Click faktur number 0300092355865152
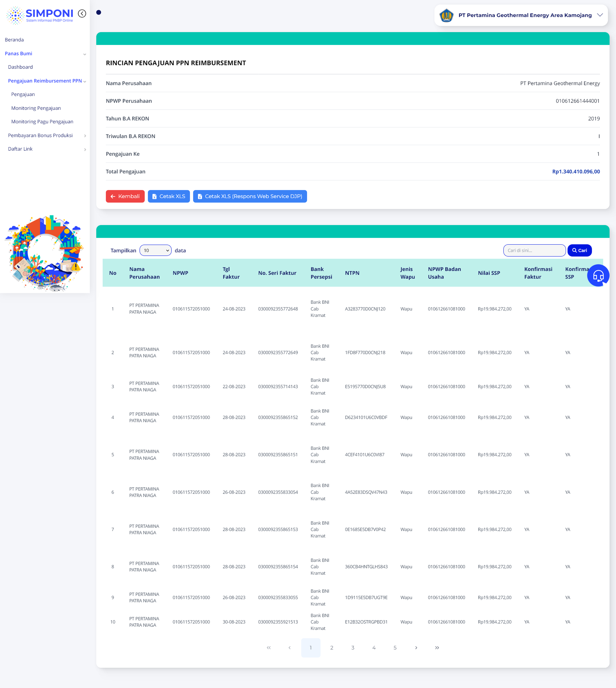This screenshot has width=616, height=688. pos(278,417)
